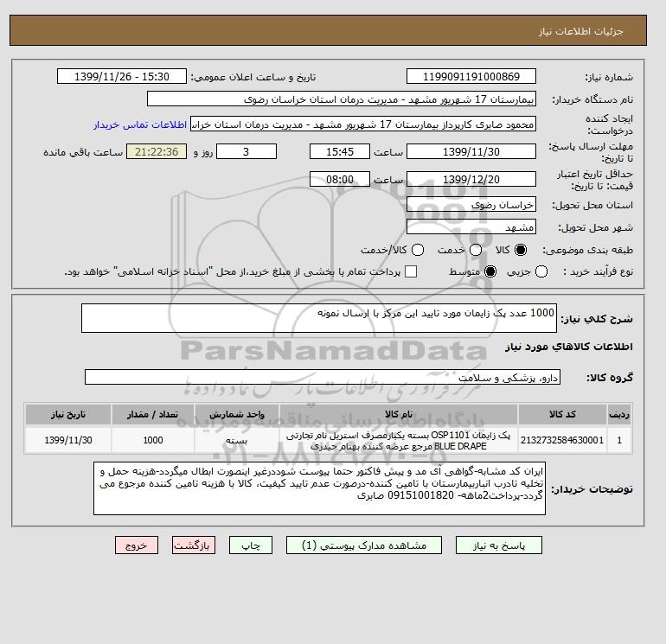Toggle the اسناد خزانه اسلامی payment checkbox
Image resolution: width=666 pixels, height=644 pixels.
[x=411, y=271]
